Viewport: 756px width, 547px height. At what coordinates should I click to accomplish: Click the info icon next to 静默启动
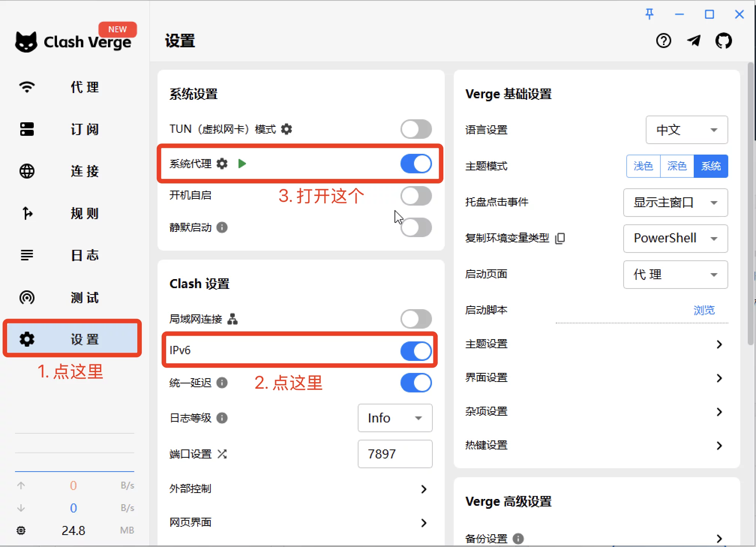[x=222, y=228]
